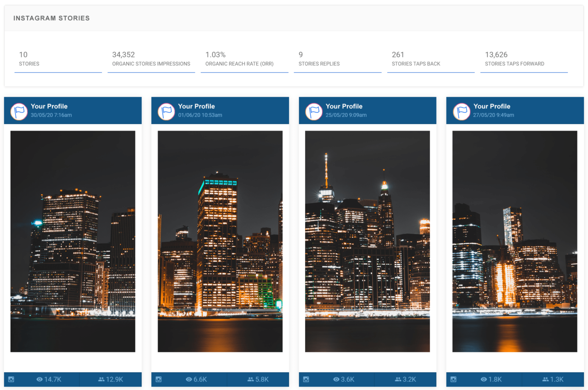Image resolution: width=588 pixels, height=390 pixels.
Task: Open "Your Profile" on the 27/05/20 story card
Action: pyautogui.click(x=492, y=106)
